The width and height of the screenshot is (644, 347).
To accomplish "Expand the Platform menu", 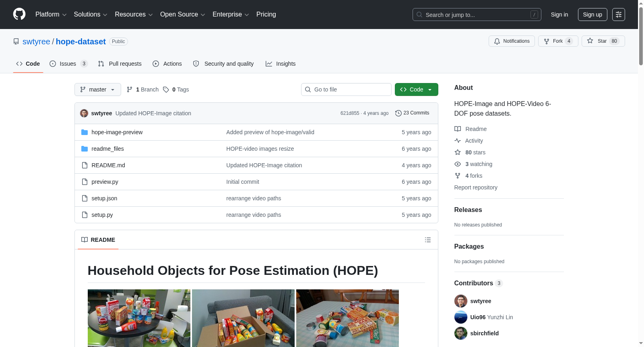I will 51,15.
